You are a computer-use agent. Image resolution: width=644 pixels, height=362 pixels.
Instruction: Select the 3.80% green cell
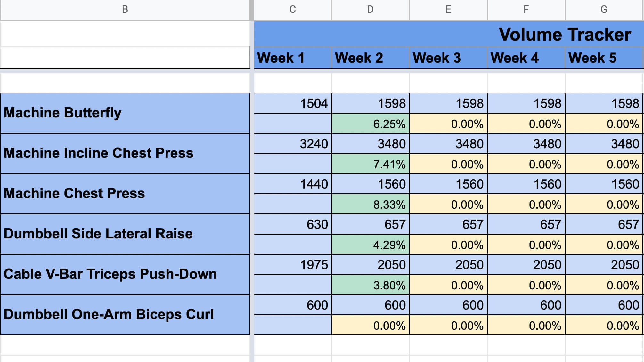[371, 285]
